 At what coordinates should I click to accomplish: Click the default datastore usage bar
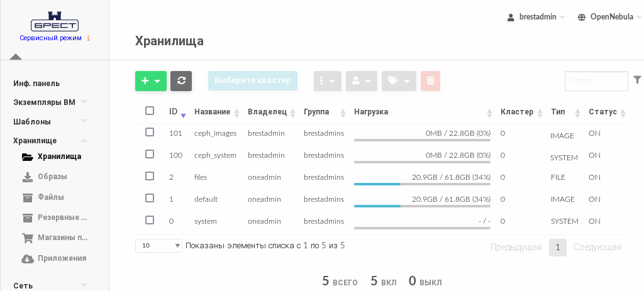422,206
